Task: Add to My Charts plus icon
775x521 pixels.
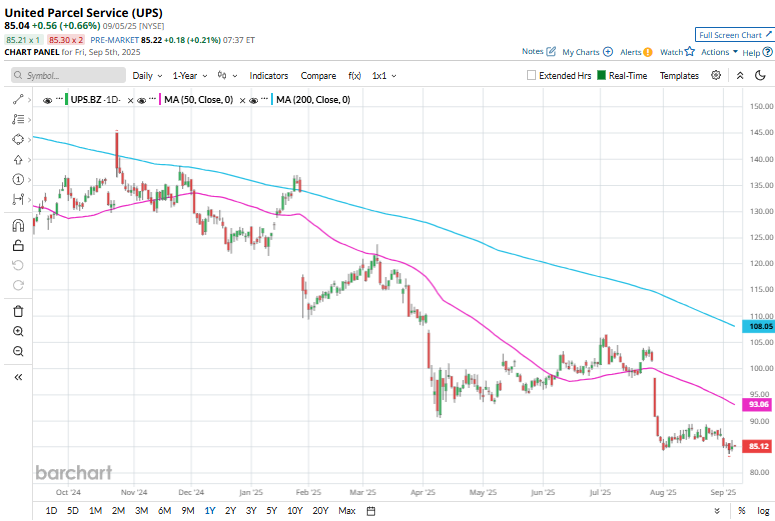Action: pos(608,52)
